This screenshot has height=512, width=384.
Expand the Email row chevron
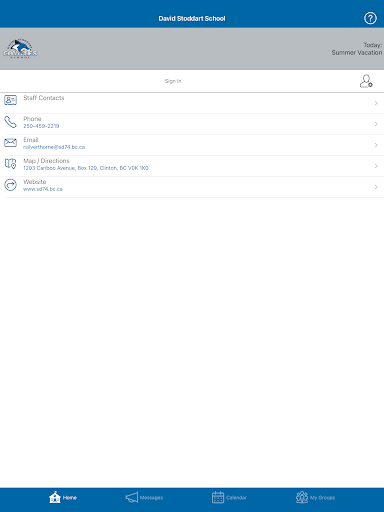point(376,145)
